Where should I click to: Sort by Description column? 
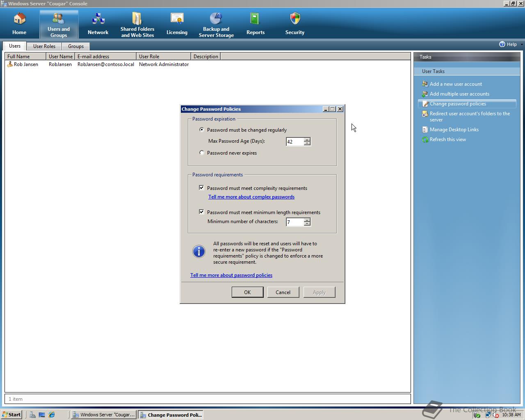point(206,57)
